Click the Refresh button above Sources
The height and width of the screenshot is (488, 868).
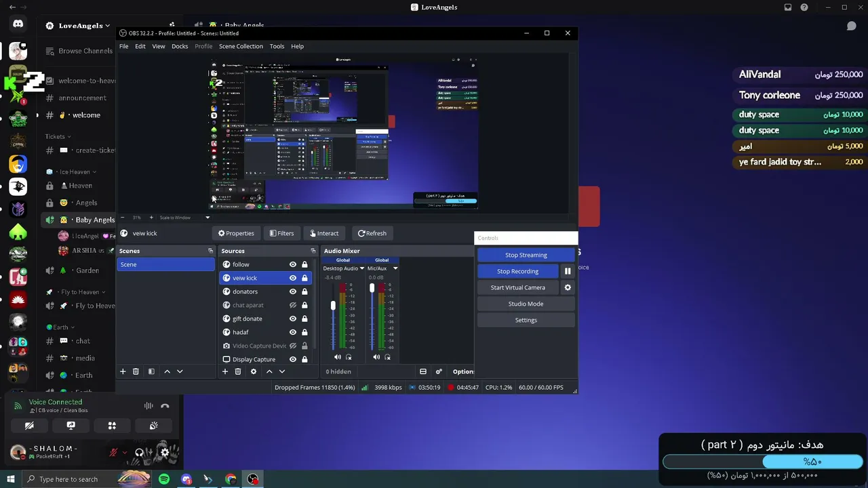[x=372, y=233]
